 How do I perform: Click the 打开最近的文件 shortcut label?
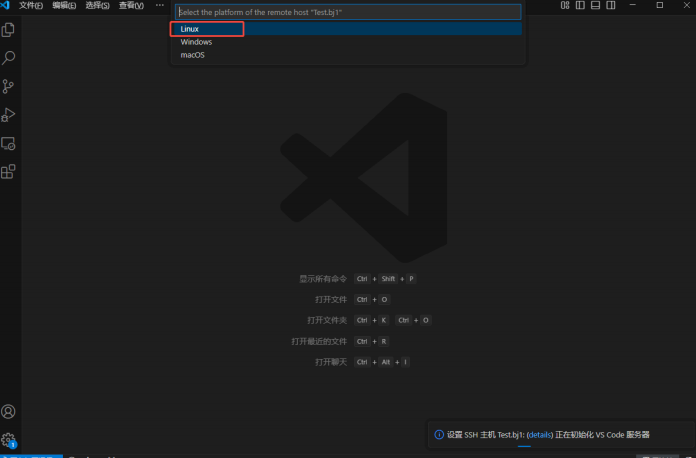(319, 341)
